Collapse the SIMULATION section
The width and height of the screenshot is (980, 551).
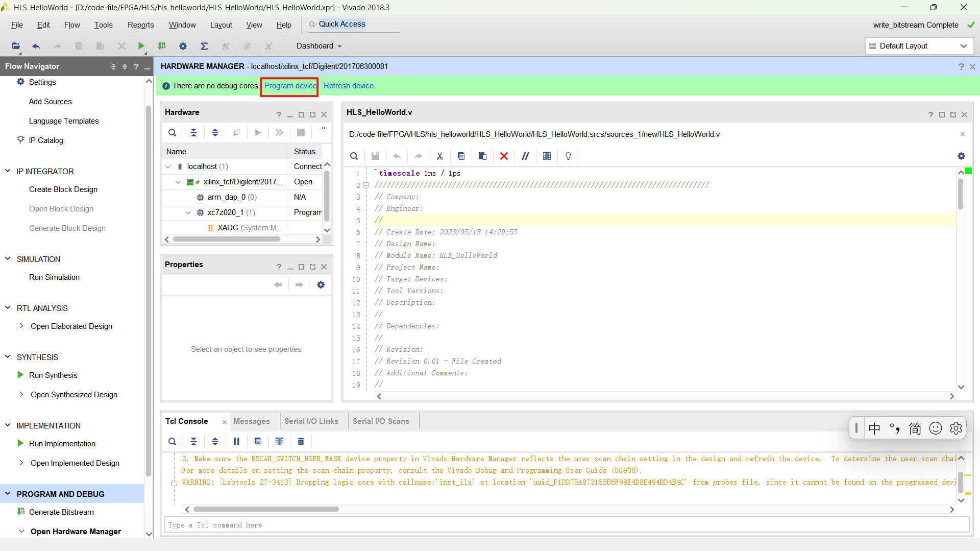click(8, 259)
